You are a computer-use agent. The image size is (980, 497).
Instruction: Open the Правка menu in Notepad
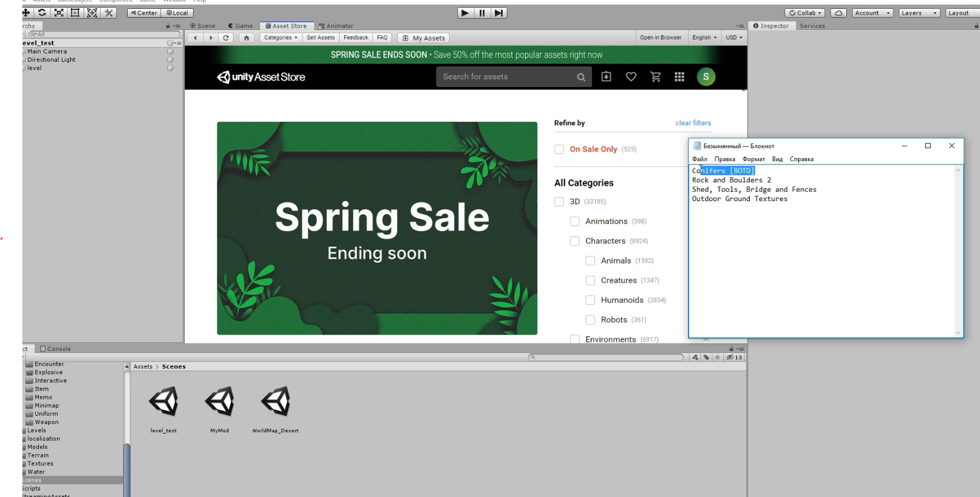point(725,159)
